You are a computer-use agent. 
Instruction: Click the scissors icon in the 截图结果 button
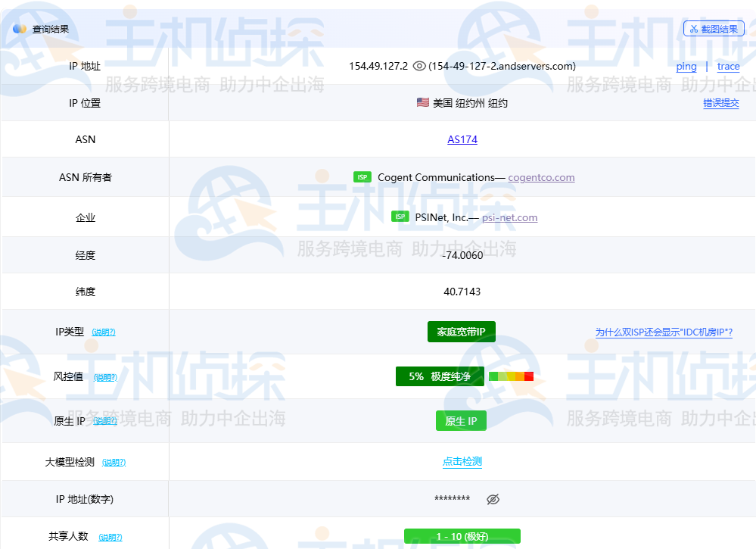pyautogui.click(x=695, y=28)
